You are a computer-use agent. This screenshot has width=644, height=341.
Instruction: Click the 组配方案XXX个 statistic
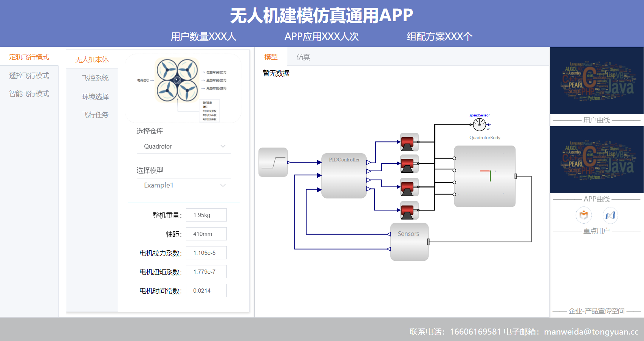point(440,37)
